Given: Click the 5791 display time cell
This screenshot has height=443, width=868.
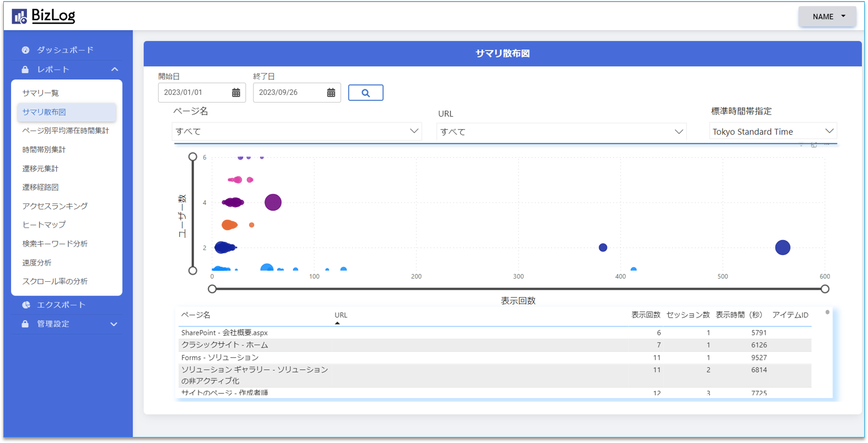Looking at the screenshot, I should coord(759,333).
